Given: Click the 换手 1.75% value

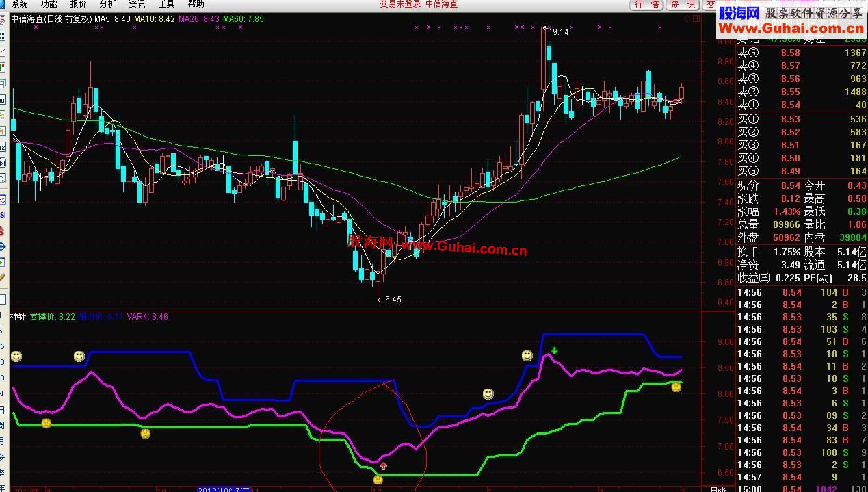Looking at the screenshot, I should coord(787,252).
